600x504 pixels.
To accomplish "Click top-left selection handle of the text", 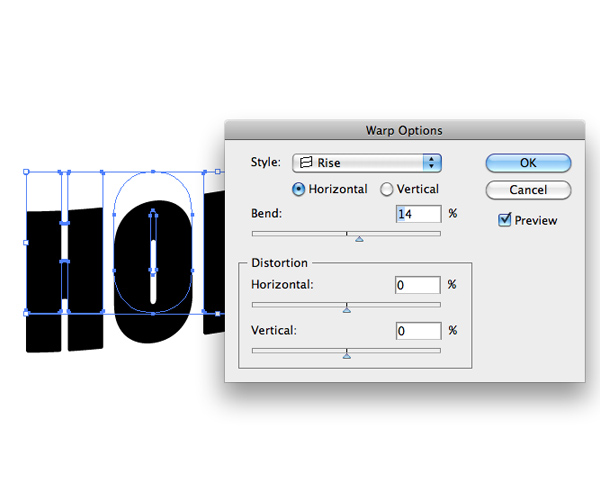I will pos(26,172).
